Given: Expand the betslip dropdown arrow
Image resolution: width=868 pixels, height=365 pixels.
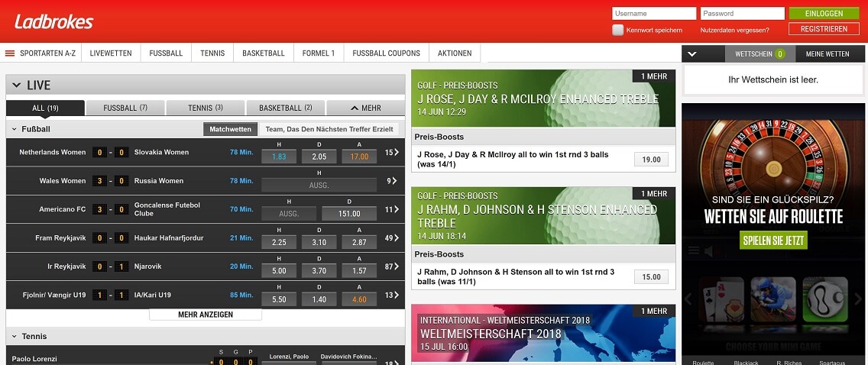Looking at the screenshot, I should pos(692,54).
